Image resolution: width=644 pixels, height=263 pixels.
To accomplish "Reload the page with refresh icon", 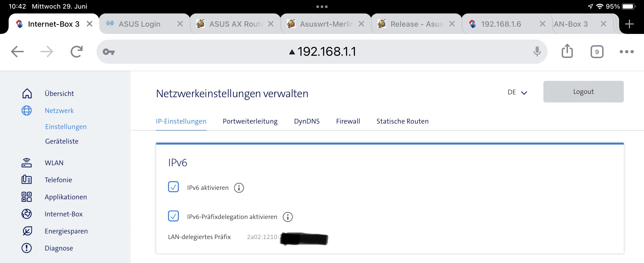I will (x=77, y=52).
